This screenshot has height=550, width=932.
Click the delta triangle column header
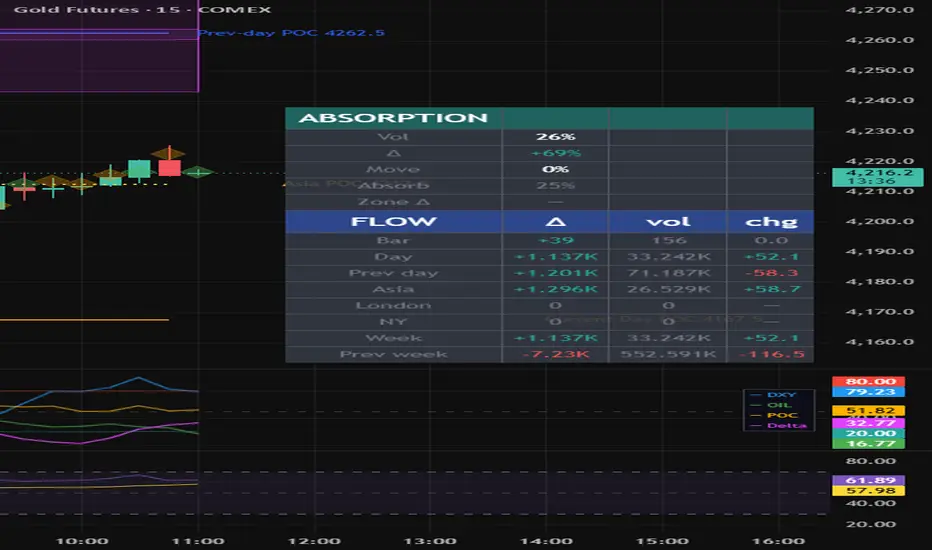pyautogui.click(x=555, y=221)
